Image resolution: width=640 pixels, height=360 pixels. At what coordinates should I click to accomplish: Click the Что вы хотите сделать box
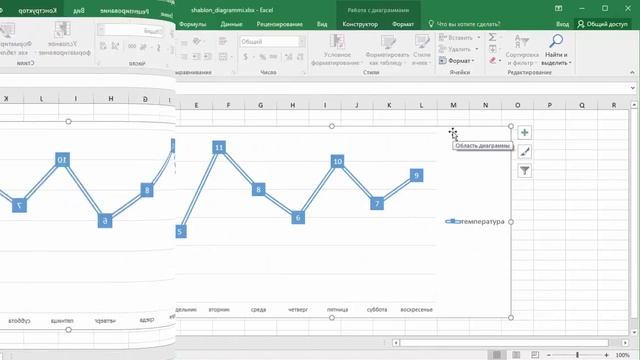(x=464, y=24)
